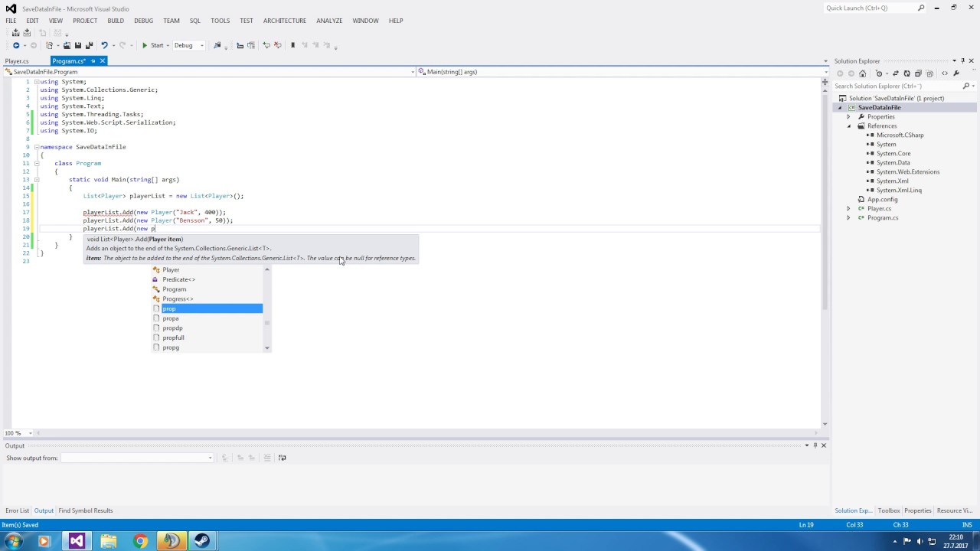
Task: Pin the Solution Explorer auto-hide toggle
Action: 962,61
